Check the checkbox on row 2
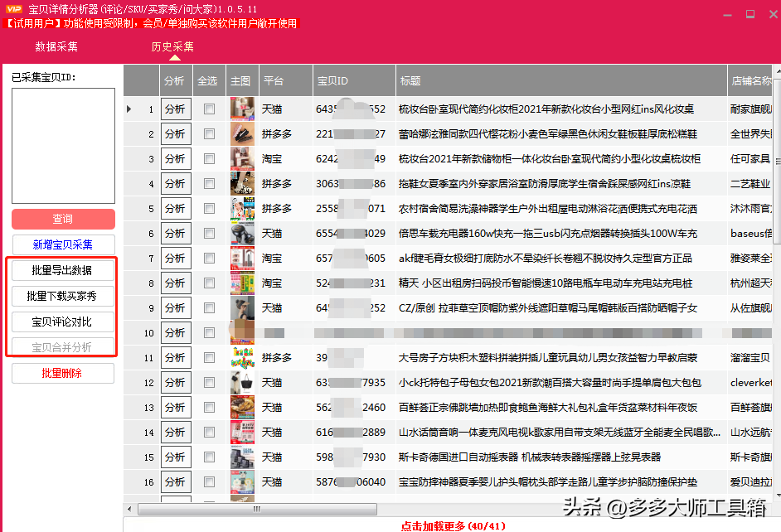 coord(209,133)
